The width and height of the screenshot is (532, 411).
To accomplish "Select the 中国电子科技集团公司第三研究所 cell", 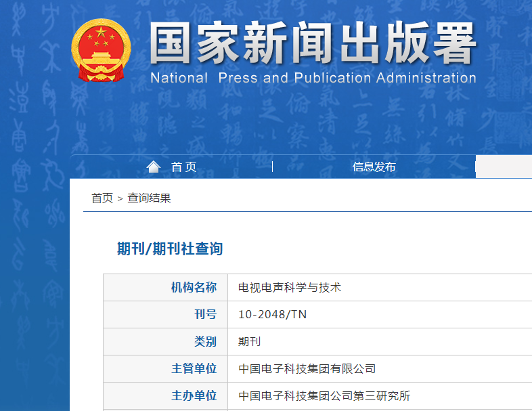I will click(x=324, y=396).
